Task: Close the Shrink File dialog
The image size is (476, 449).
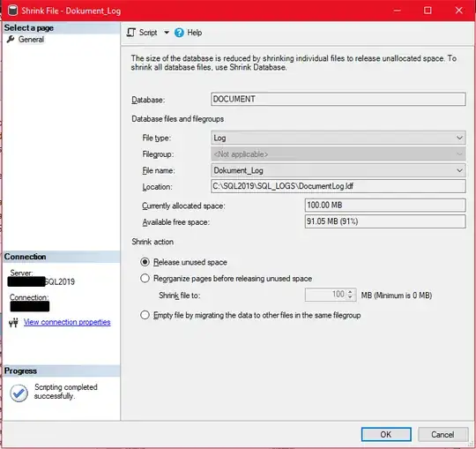Action: pyautogui.click(x=459, y=11)
